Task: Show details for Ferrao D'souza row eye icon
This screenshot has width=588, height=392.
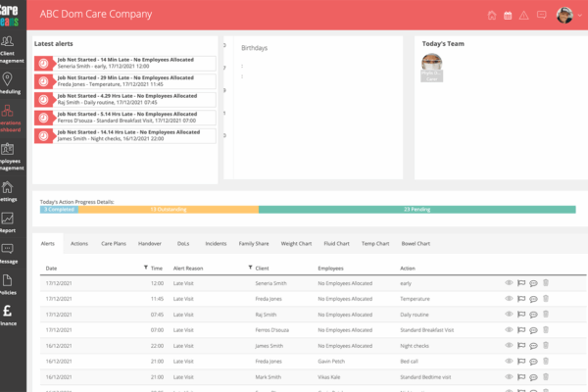Action: click(508, 329)
